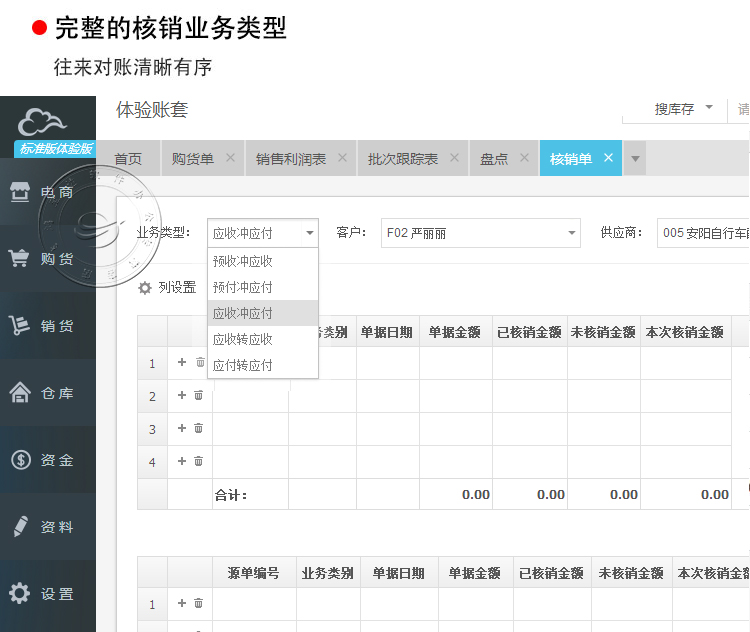Viewport: 750px width, 632px height.
Task: Expand the tab overflow arrow
Action: 635,159
